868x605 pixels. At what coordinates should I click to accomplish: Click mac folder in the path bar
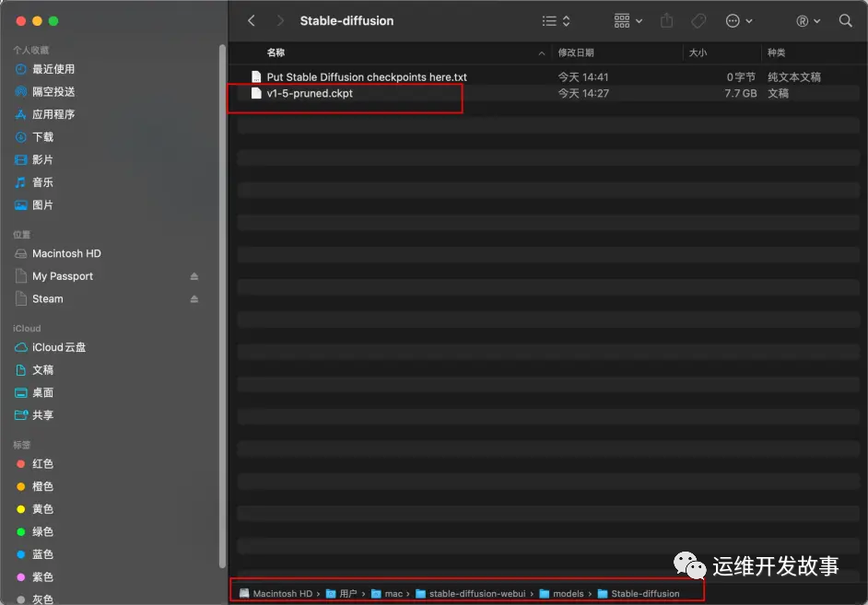(387, 593)
